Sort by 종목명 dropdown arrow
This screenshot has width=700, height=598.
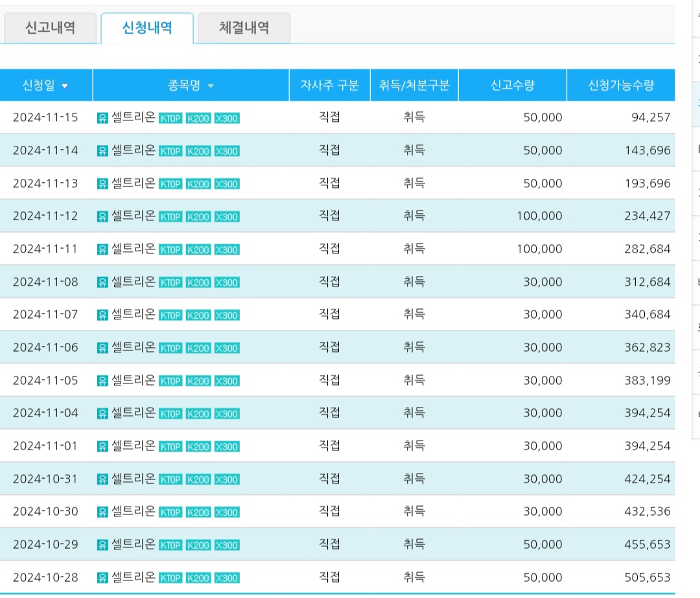211,86
